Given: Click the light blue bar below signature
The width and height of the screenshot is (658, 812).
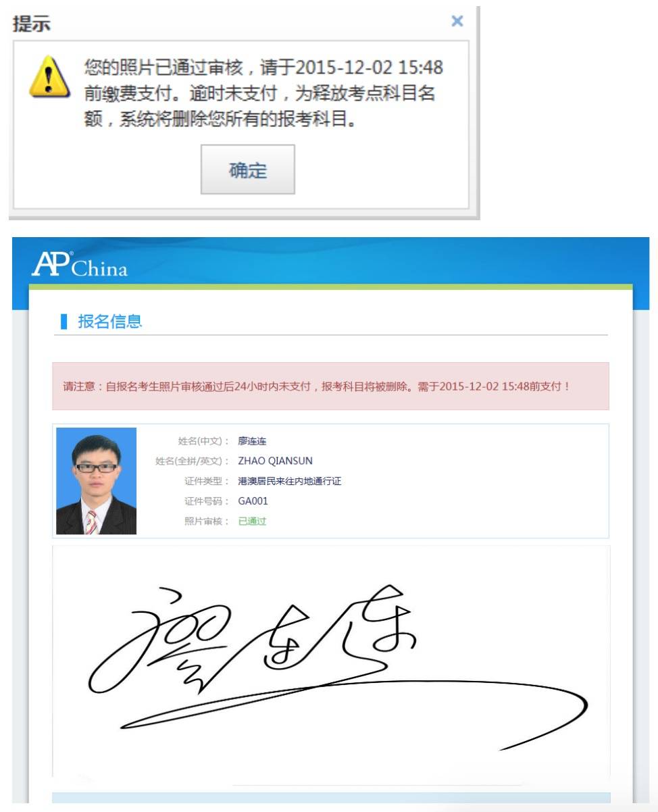Looking at the screenshot, I should 331,798.
